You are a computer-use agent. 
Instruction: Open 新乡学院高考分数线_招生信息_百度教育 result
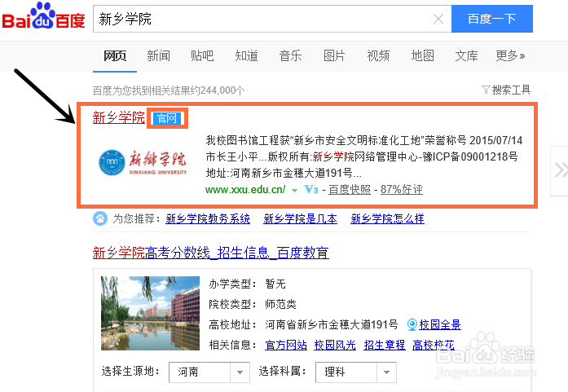[x=211, y=253]
